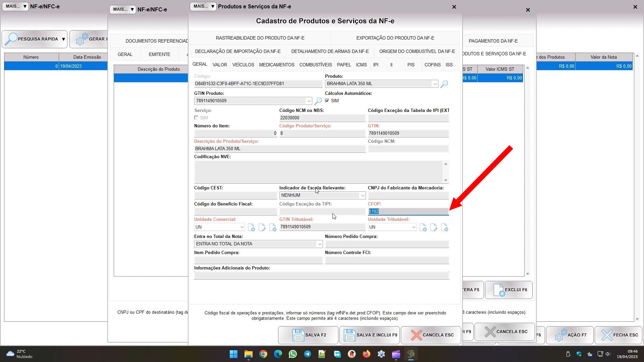Open the Unidade Comercial dropdown
The height and width of the screenshot is (362, 644).
click(241, 227)
